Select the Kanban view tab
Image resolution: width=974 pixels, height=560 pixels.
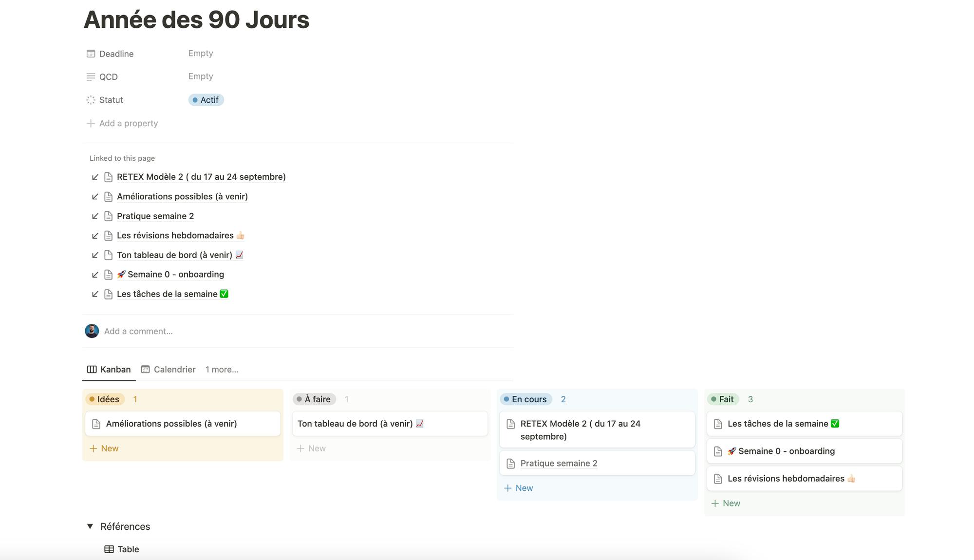115,369
